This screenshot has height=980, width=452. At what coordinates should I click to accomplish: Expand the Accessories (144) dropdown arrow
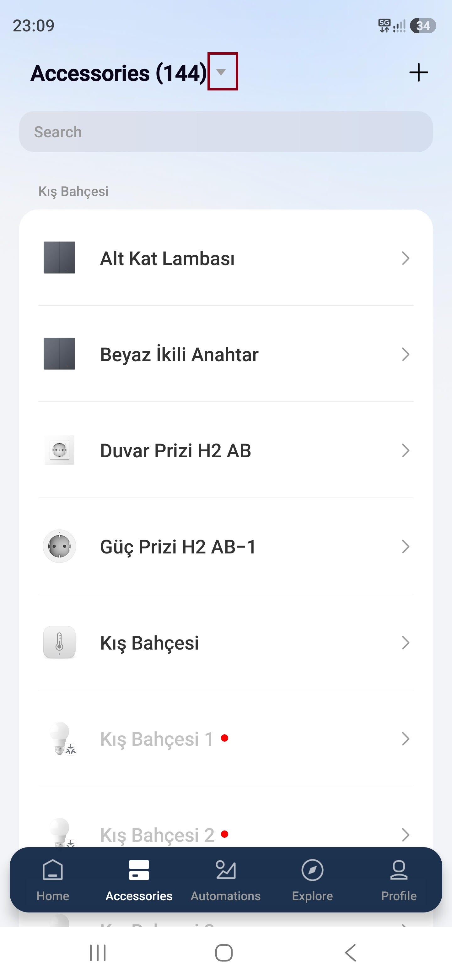point(221,72)
